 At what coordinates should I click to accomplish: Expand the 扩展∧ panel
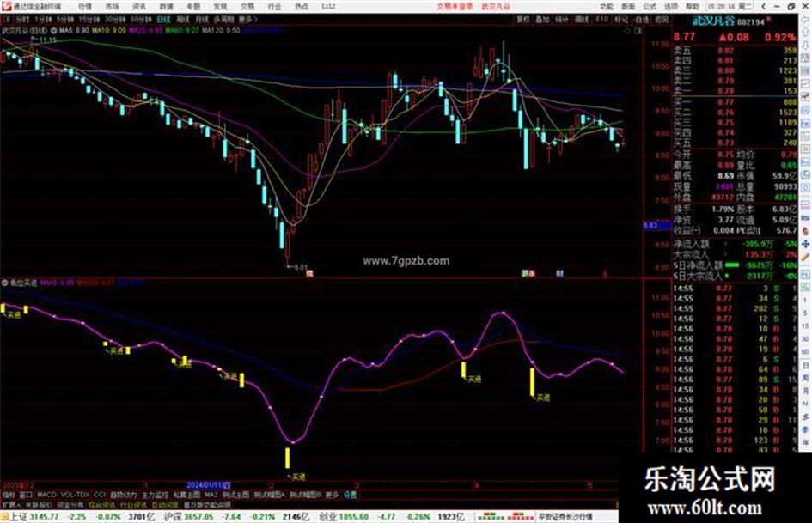pyautogui.click(x=11, y=504)
